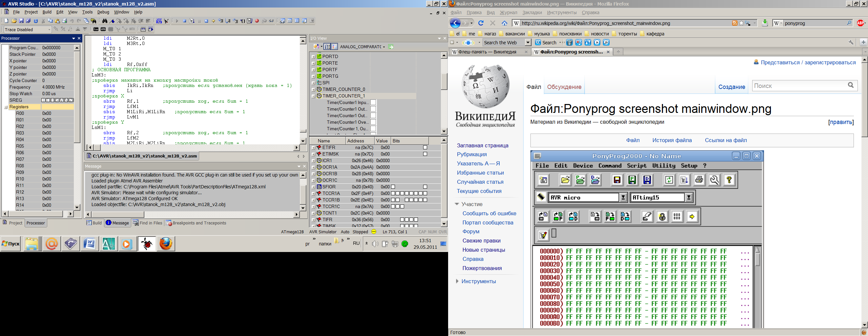Click the Firefox icon in Windows taskbar
This screenshot has width=868, height=336.
pos(166,243)
